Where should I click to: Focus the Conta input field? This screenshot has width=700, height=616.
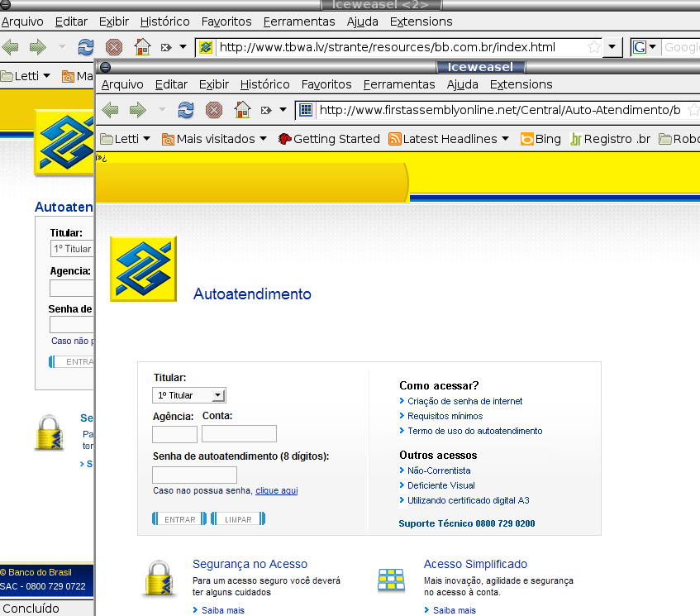(x=240, y=434)
